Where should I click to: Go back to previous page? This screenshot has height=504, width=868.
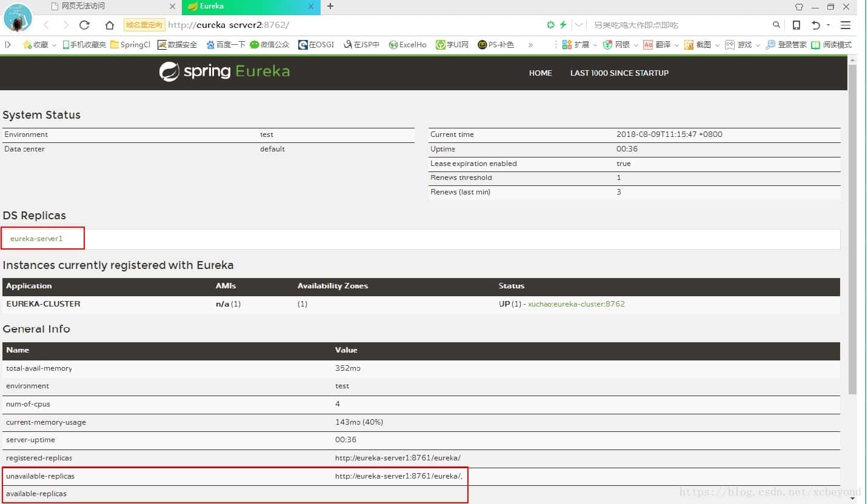click(x=47, y=25)
